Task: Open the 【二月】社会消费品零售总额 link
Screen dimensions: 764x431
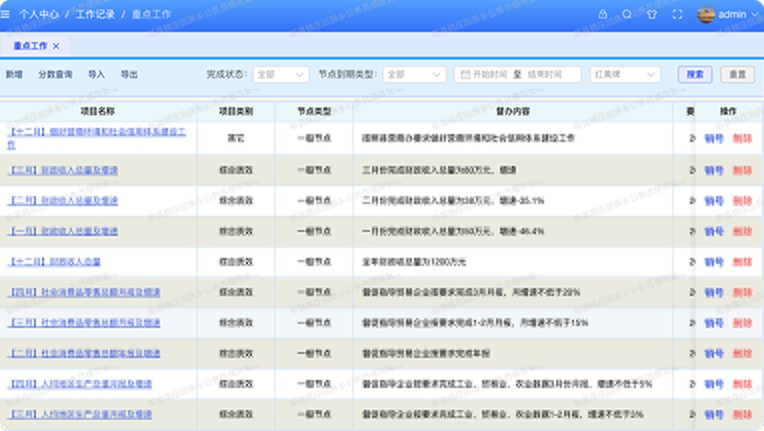Action: 84,354
